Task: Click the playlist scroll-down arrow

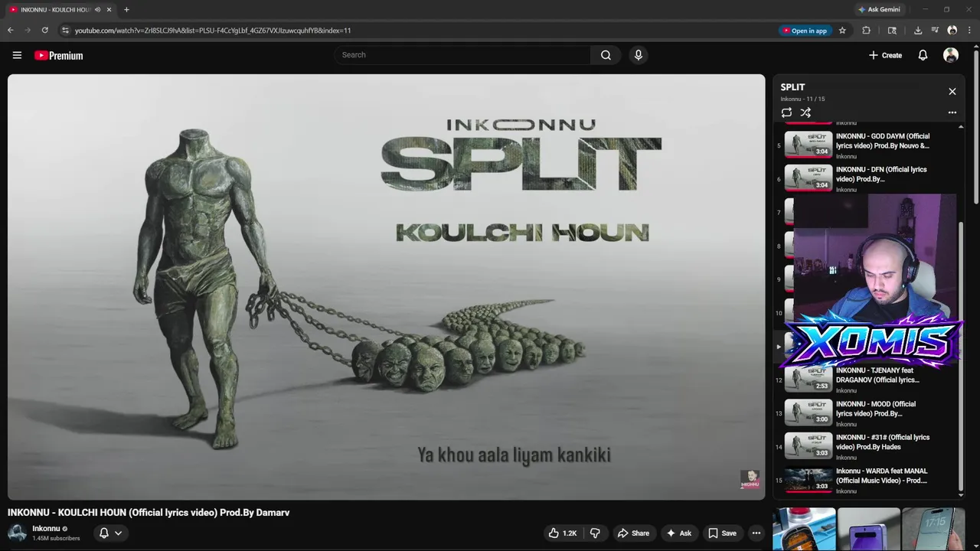Action: 961,495
